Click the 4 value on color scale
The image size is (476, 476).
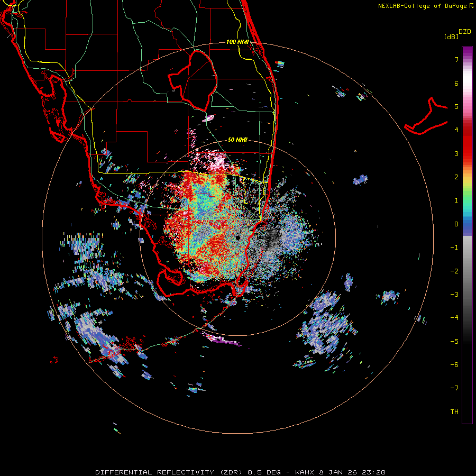456,130
